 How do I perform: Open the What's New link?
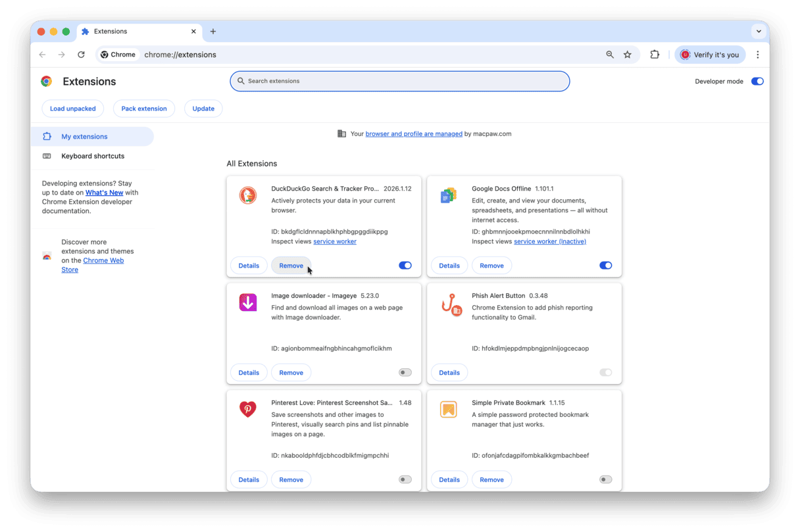[104, 192]
